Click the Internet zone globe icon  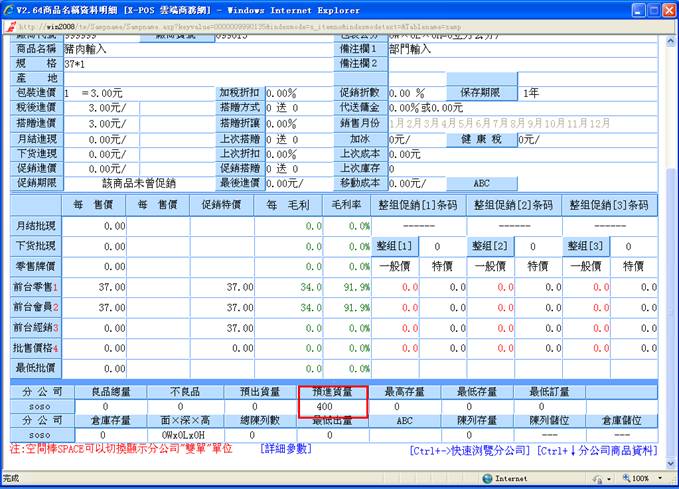point(487,479)
